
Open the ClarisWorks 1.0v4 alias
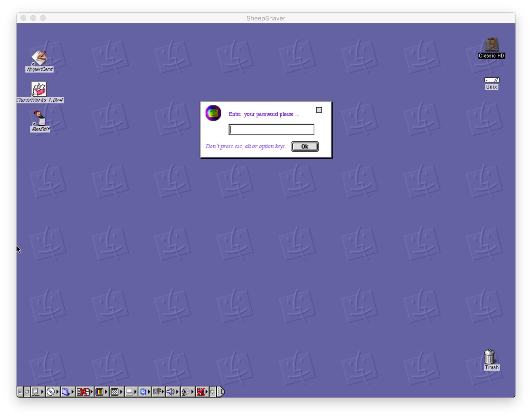pyautogui.click(x=39, y=89)
